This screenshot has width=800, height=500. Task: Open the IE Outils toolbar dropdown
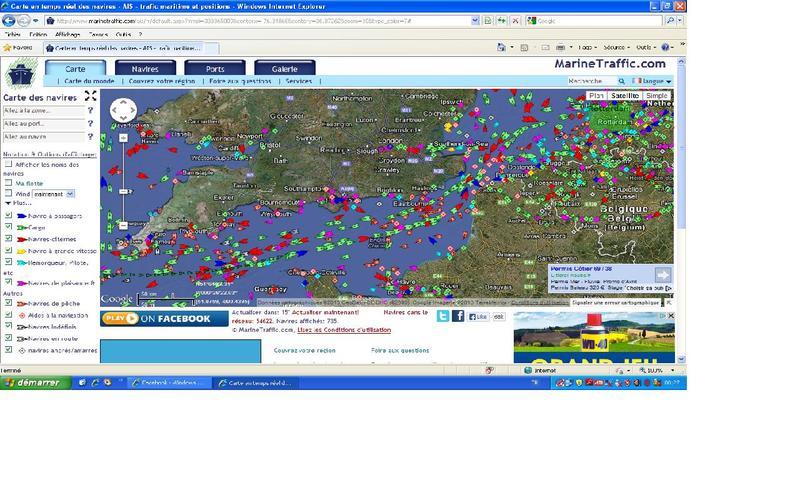tap(646, 47)
